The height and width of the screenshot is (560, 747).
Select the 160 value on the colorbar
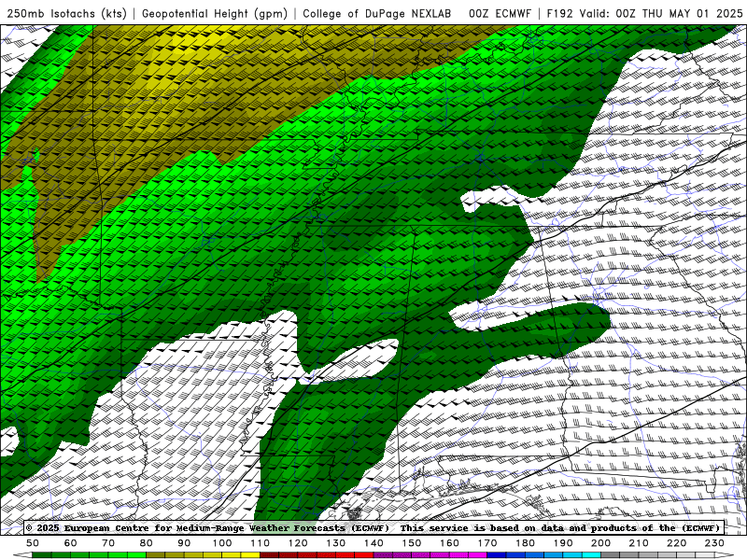449,543
